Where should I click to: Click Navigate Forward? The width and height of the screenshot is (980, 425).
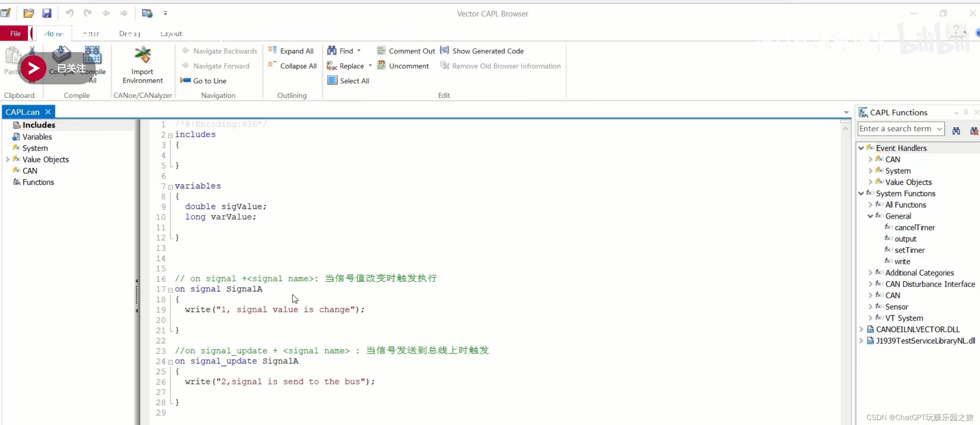coord(215,66)
